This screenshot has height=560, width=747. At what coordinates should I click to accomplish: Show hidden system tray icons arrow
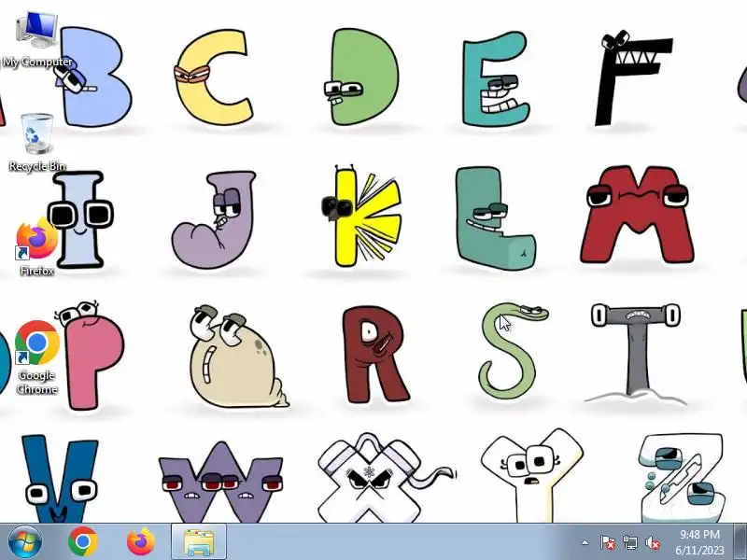(x=585, y=542)
